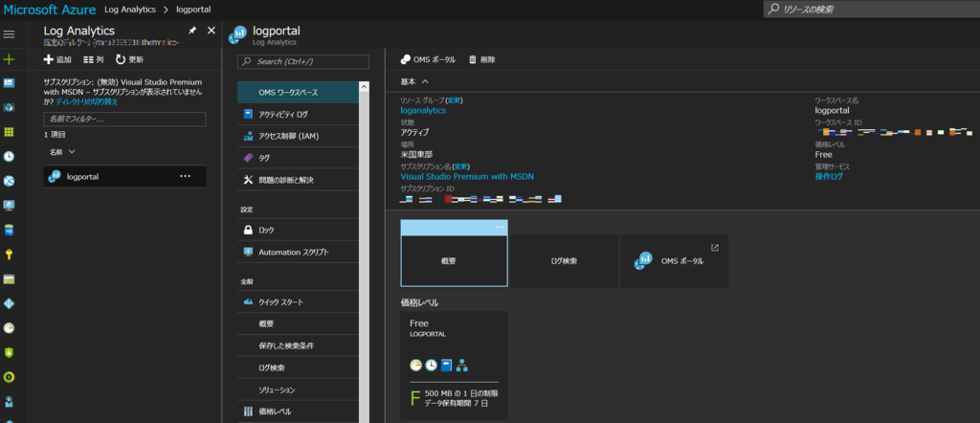Open アクティビティ ログ menu item
The image size is (980, 423).
pyautogui.click(x=299, y=114)
